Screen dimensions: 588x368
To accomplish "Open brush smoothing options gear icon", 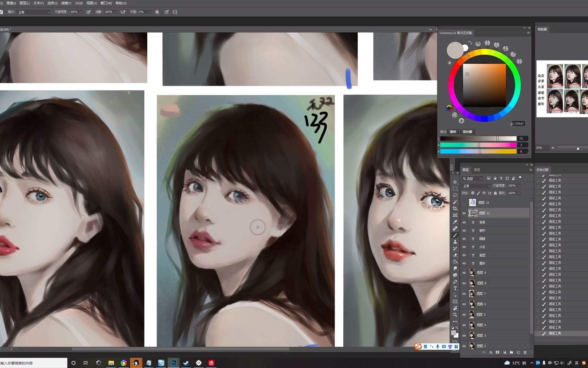I will (157, 12).
